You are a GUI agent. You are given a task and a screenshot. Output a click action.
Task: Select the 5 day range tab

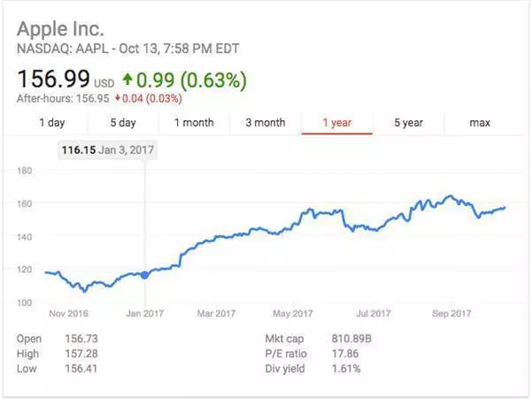pyautogui.click(x=123, y=123)
